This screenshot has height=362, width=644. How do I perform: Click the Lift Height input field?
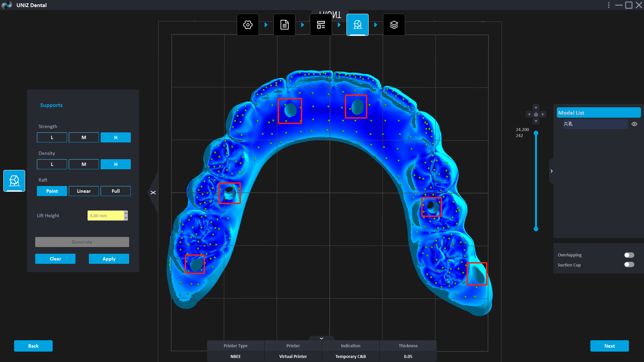(x=105, y=216)
